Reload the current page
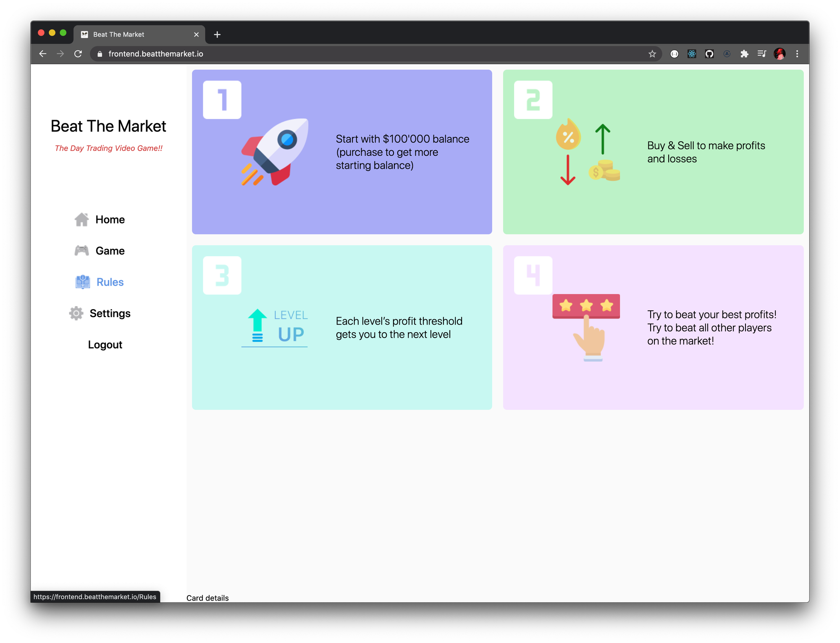The width and height of the screenshot is (840, 643). pos(78,54)
